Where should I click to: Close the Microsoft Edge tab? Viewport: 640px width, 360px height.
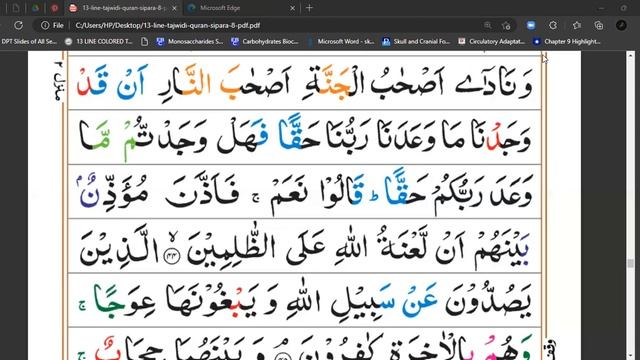pyautogui.click(x=292, y=8)
